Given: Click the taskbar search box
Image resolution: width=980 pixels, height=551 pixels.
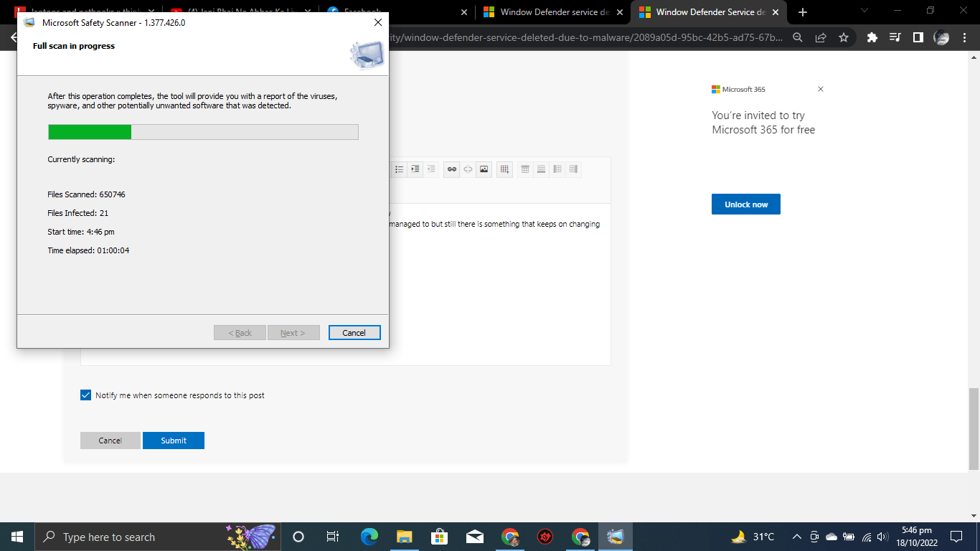Looking at the screenshot, I should click(157, 537).
